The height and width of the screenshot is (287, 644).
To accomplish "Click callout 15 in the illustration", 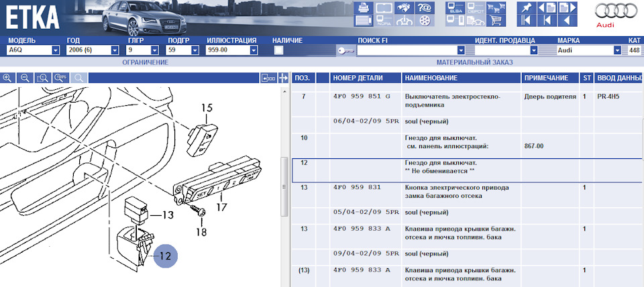I will [207, 109].
